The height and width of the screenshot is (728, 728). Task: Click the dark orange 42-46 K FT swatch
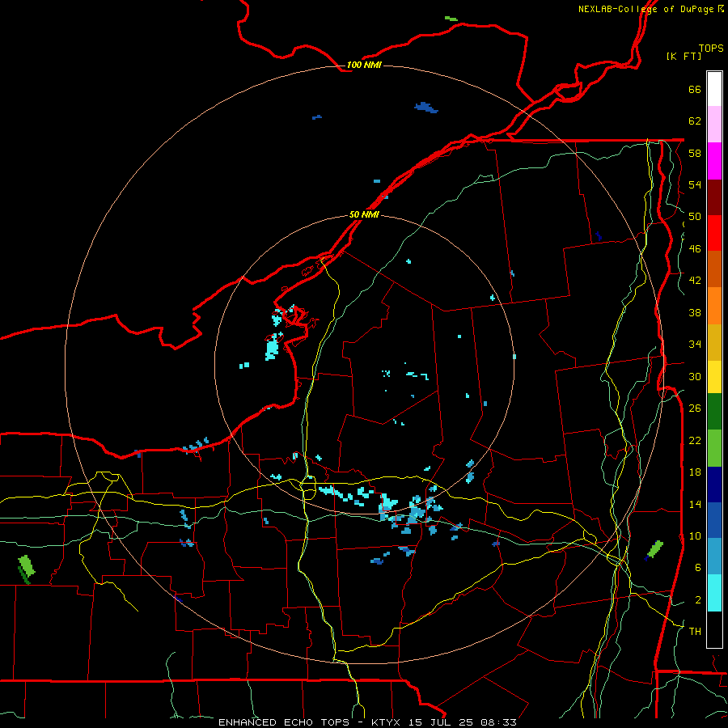714,269
